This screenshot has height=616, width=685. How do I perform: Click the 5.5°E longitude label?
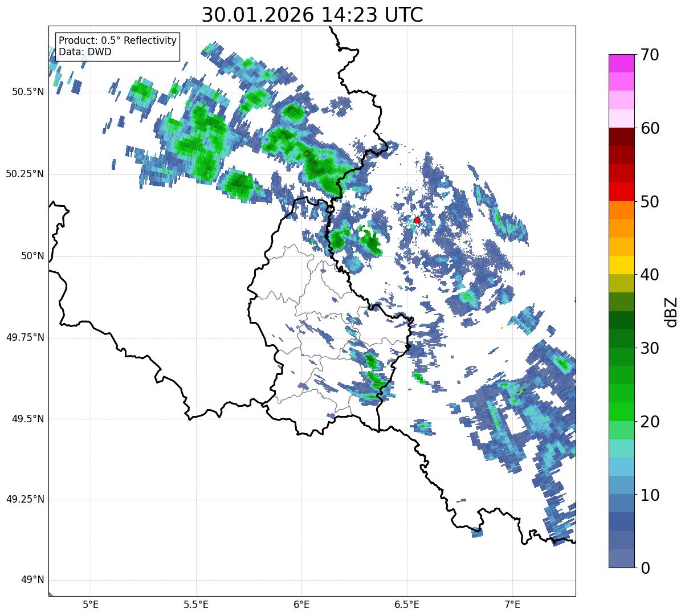point(196,604)
